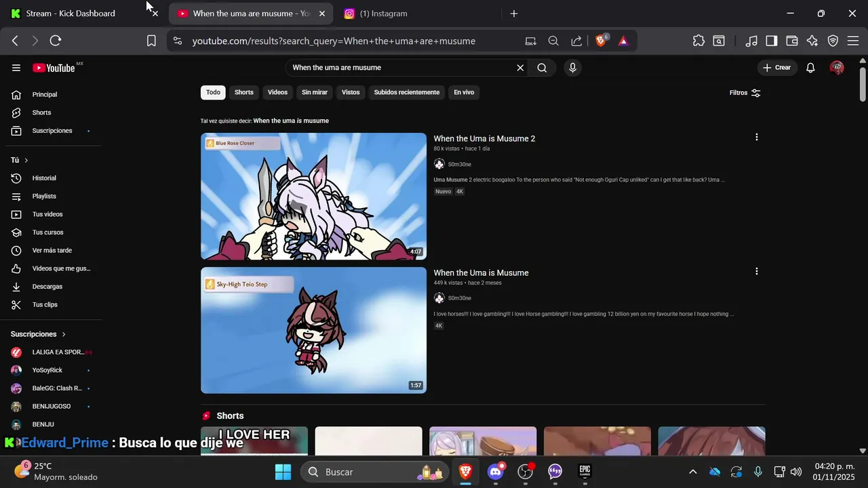Screen dimensions: 868x488
Task: Click the address bar URL
Action: click(x=334, y=41)
